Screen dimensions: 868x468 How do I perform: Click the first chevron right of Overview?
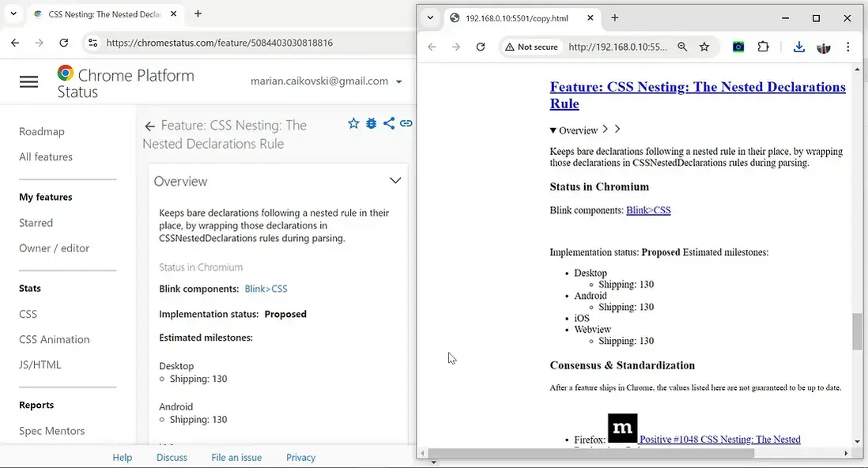pos(605,129)
